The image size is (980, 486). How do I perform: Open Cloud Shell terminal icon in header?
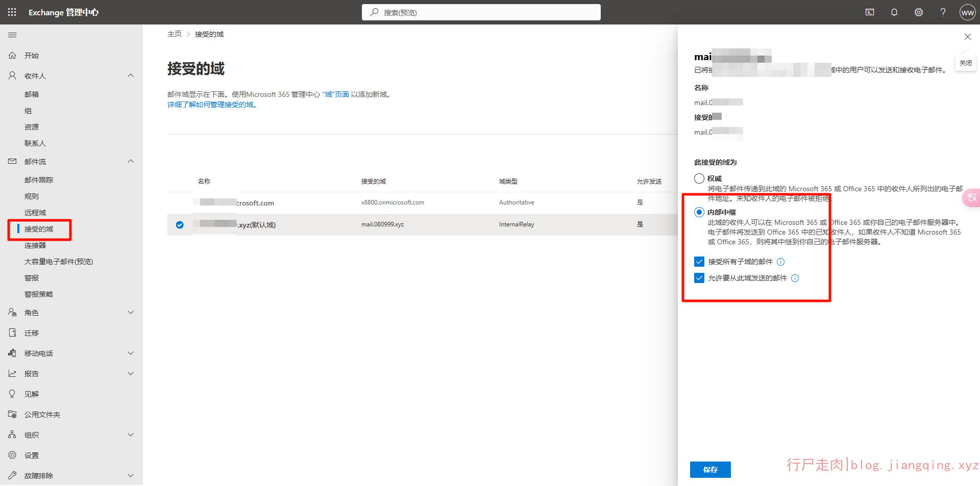tap(870, 12)
